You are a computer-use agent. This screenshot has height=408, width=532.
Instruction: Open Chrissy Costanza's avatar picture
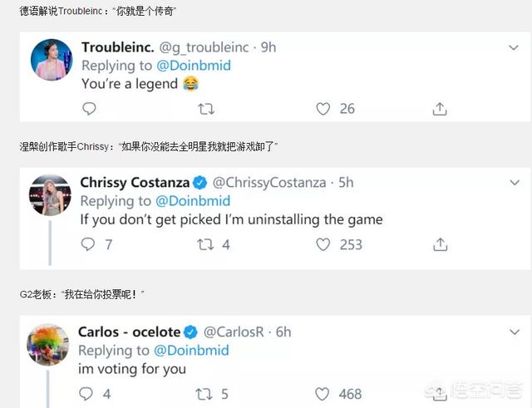[50, 194]
